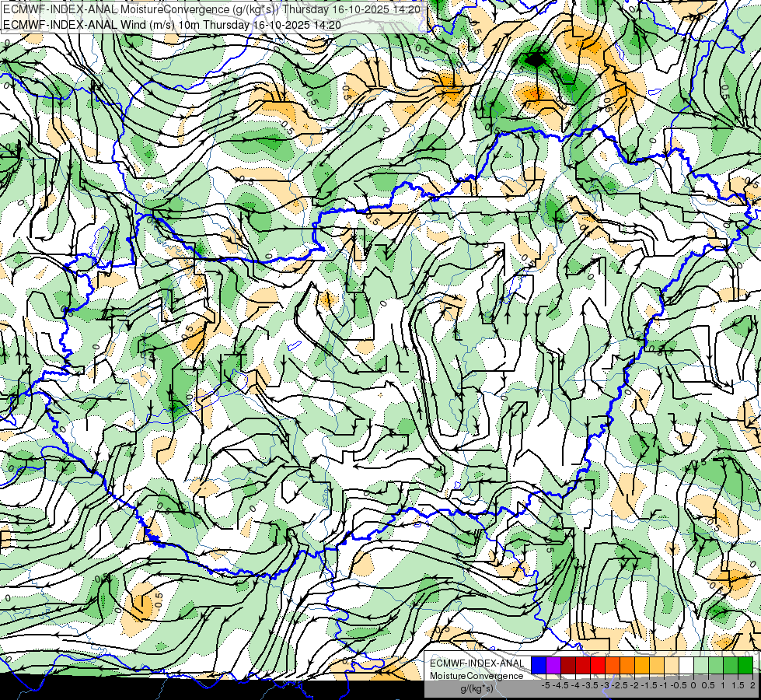Click the -5 legend tick value
The width and height of the screenshot is (761, 700).
coord(545,685)
